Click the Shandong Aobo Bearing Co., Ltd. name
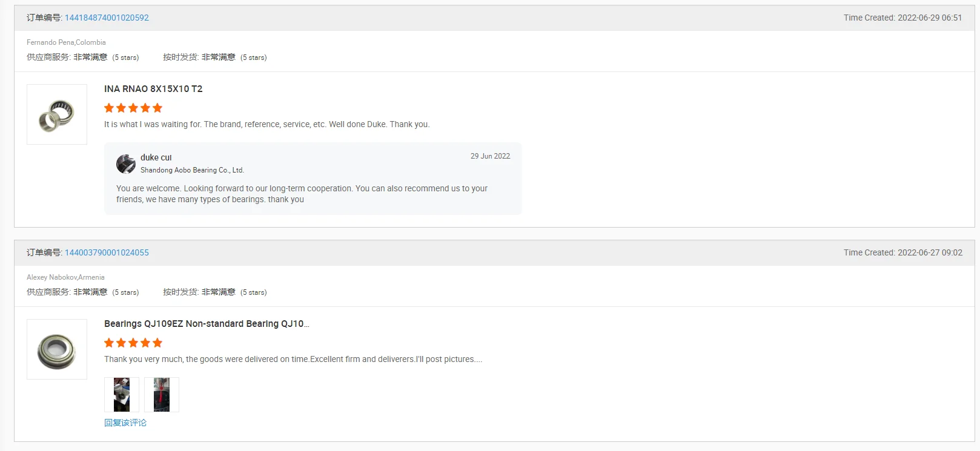Screen dimensions: 980x451 point(192,170)
